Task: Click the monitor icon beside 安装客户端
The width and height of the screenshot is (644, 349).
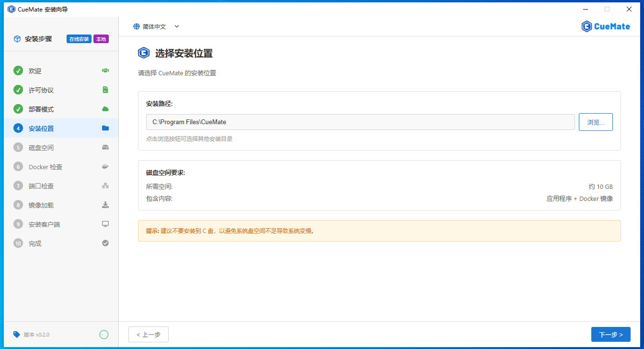Action: tap(105, 224)
